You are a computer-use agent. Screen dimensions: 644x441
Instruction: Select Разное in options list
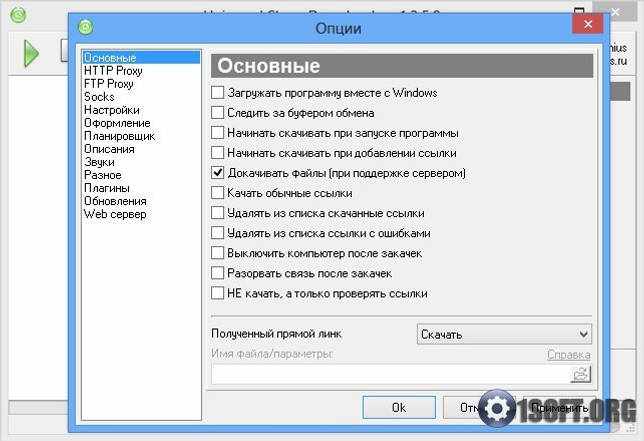pyautogui.click(x=103, y=175)
